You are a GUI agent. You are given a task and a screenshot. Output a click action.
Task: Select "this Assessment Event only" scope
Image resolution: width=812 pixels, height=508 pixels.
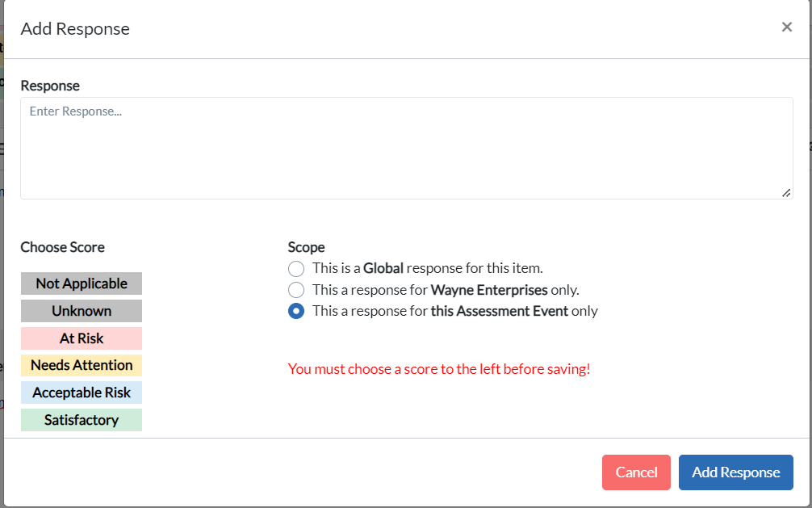[x=296, y=311]
